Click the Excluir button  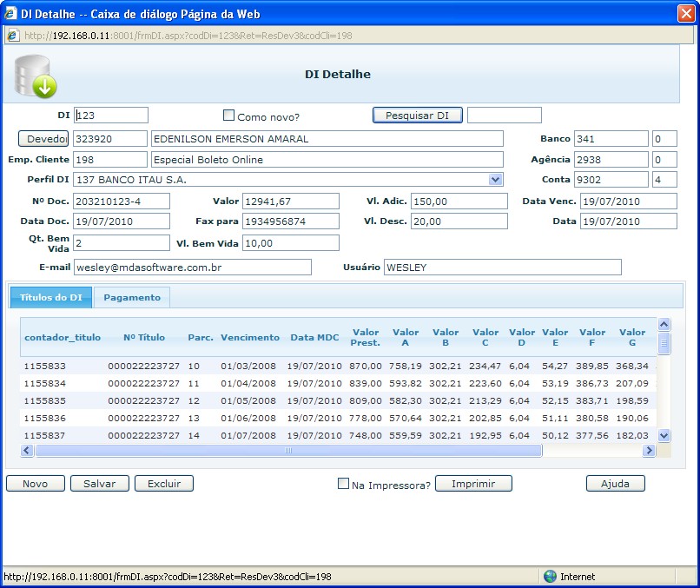164,484
